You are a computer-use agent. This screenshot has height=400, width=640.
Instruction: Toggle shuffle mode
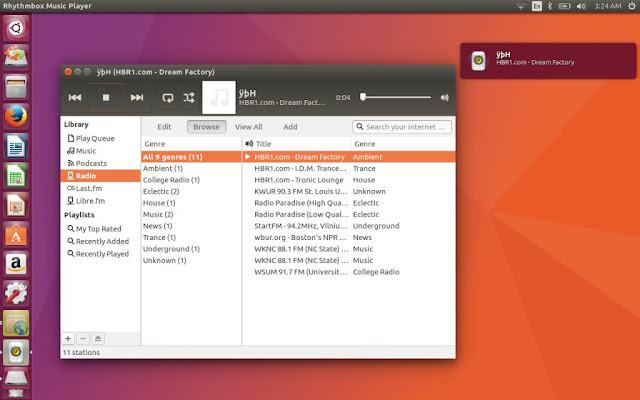[189, 98]
